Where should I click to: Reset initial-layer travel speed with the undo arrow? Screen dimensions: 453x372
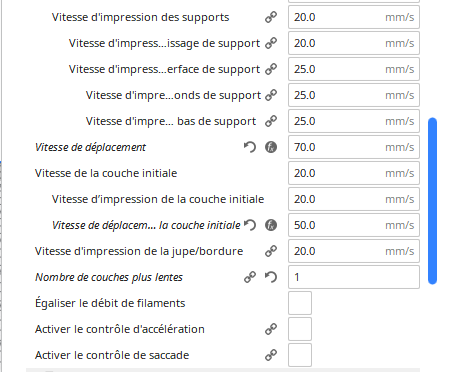(250, 225)
